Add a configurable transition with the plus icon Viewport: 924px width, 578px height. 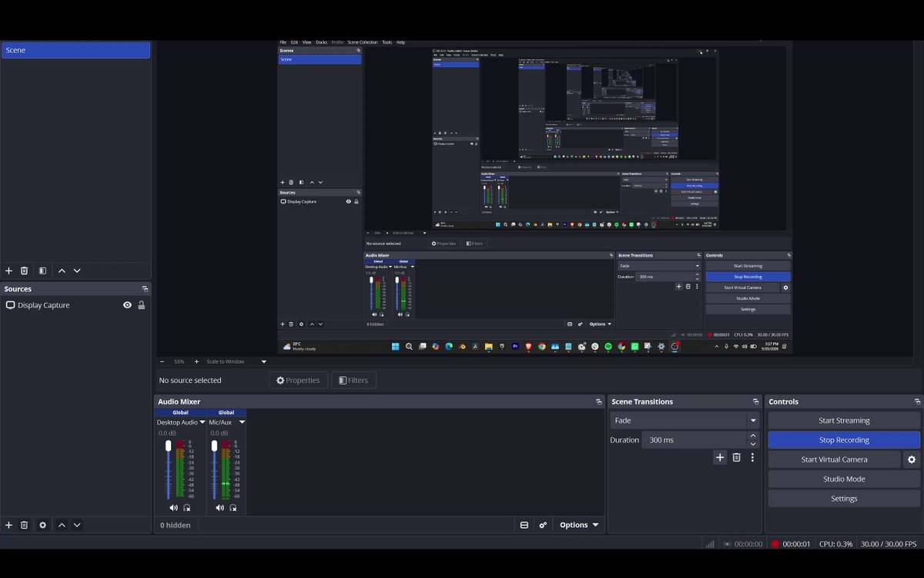(x=720, y=458)
